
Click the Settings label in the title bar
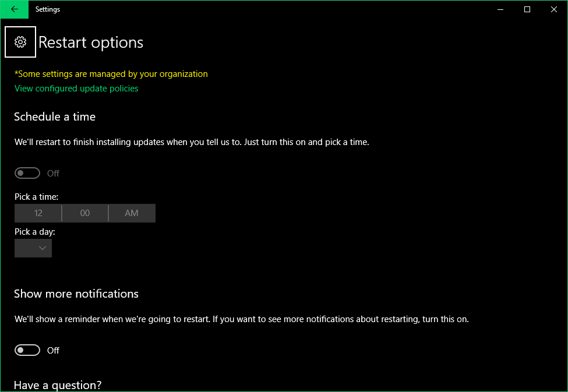pos(47,9)
